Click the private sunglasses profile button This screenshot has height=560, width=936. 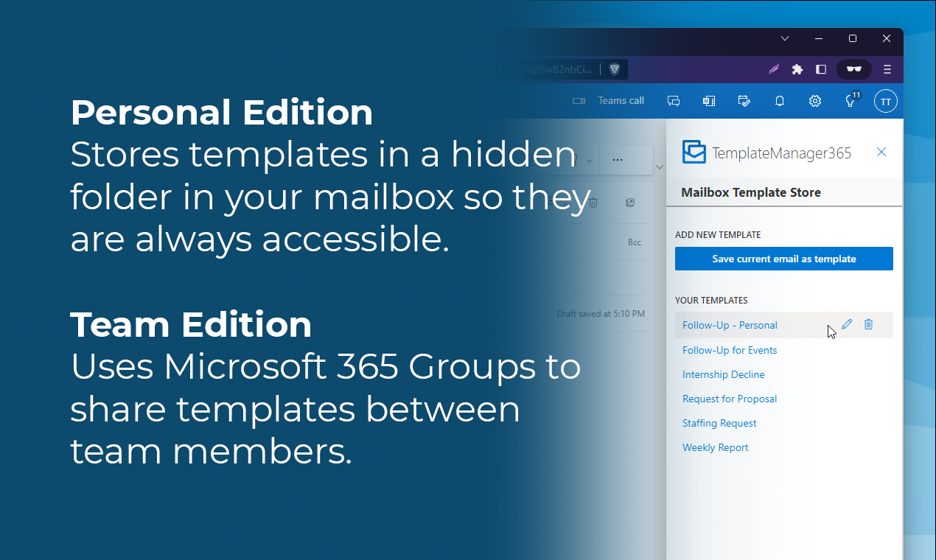pyautogui.click(x=854, y=69)
